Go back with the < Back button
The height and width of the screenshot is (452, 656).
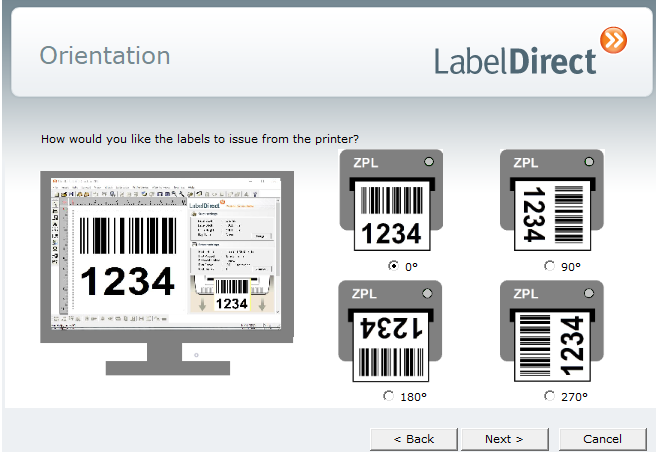(x=414, y=439)
